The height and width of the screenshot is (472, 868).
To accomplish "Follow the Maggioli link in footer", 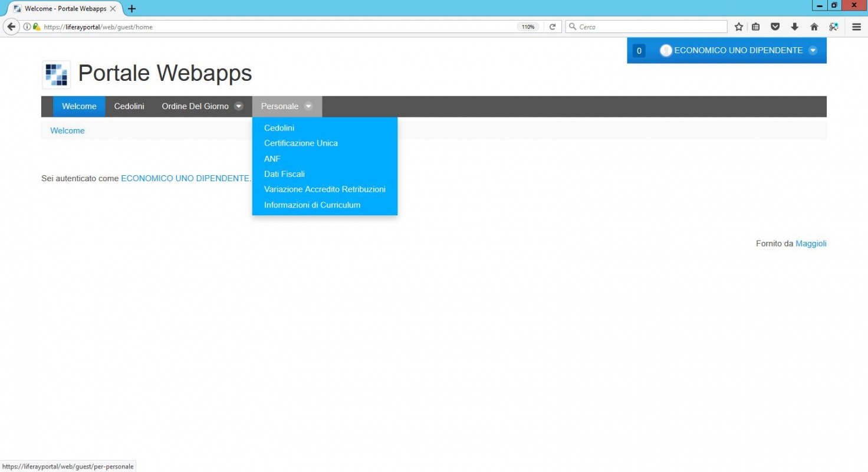I will [x=811, y=244].
